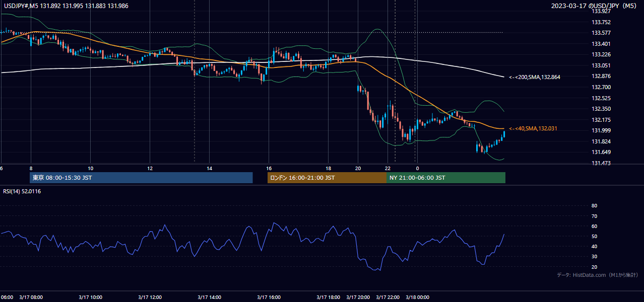Click the 3/17 08:00 date axis label
This screenshot has width=644, height=302.
click(31, 297)
